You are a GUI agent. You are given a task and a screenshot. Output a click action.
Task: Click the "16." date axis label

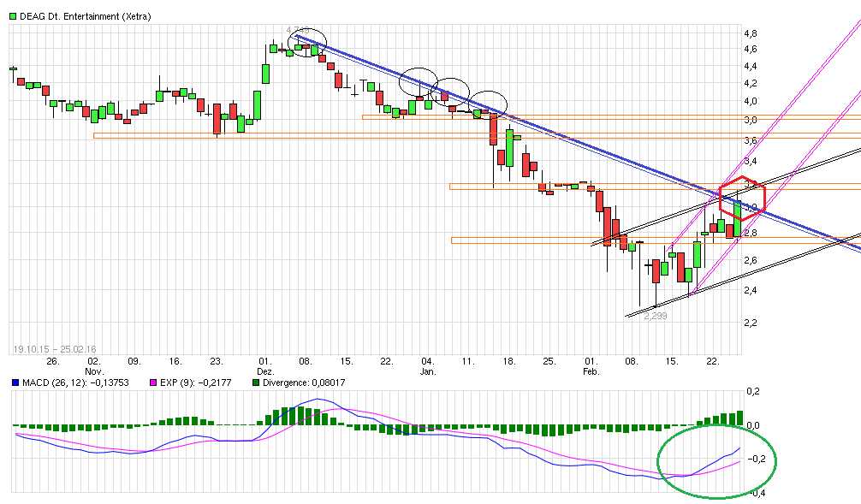pos(175,361)
